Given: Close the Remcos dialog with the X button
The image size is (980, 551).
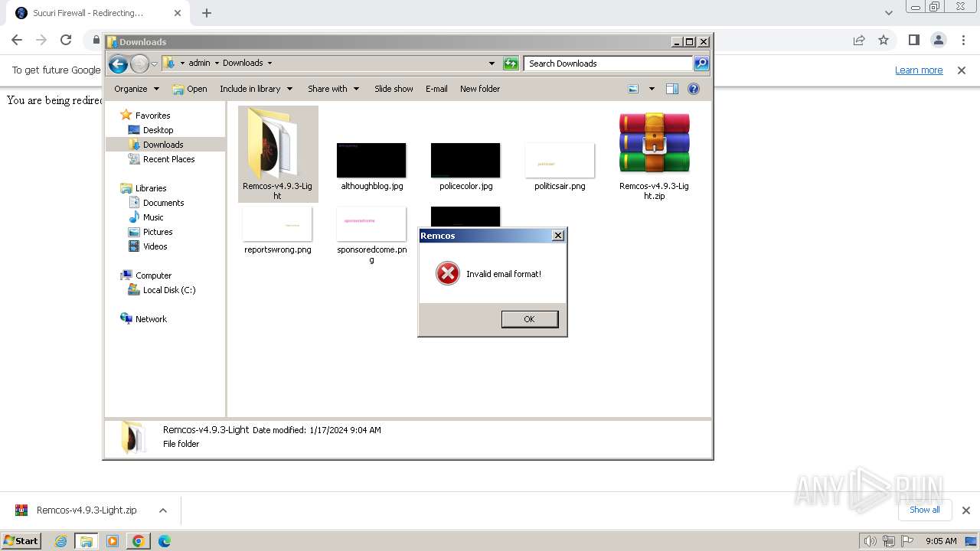Looking at the screenshot, I should coord(558,236).
